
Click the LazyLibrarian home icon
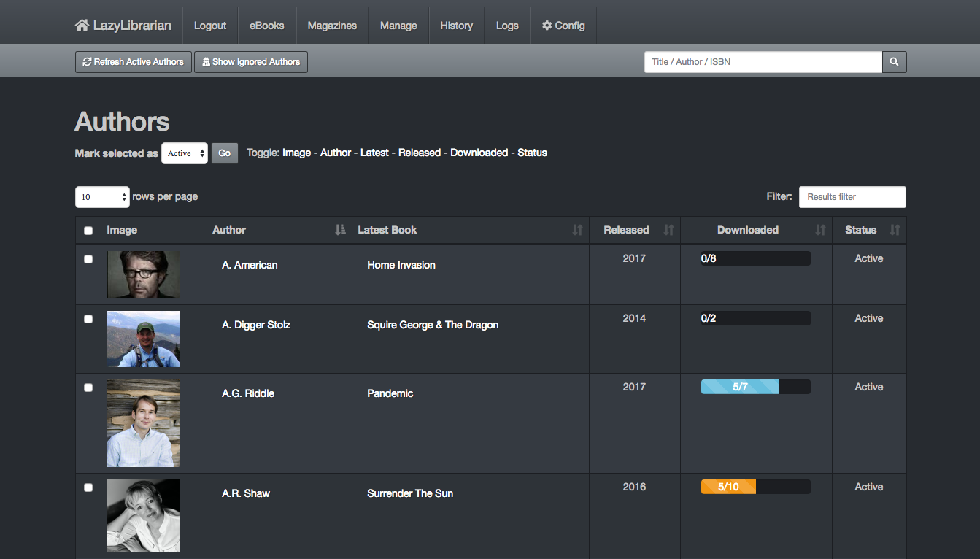click(82, 26)
